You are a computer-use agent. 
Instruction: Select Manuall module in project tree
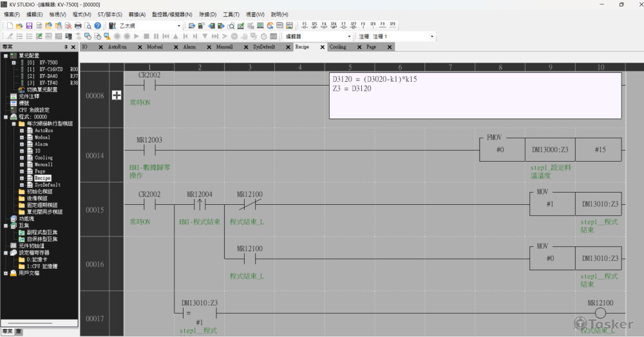pos(44,164)
